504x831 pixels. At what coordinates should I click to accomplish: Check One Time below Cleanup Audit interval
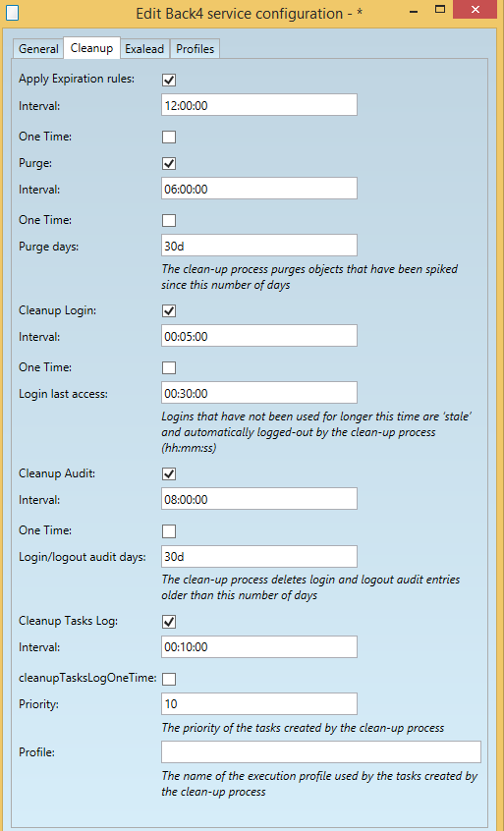169,531
